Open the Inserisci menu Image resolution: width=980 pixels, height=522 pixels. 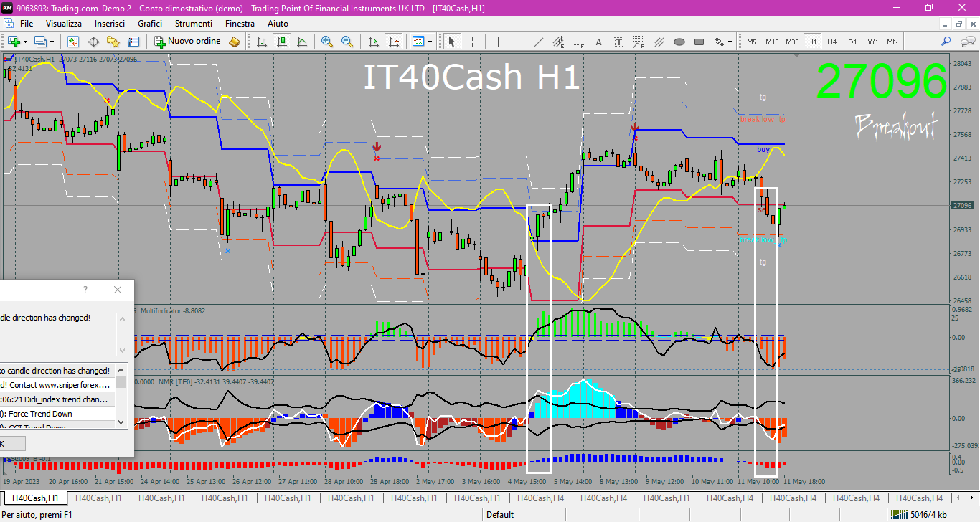coord(110,24)
